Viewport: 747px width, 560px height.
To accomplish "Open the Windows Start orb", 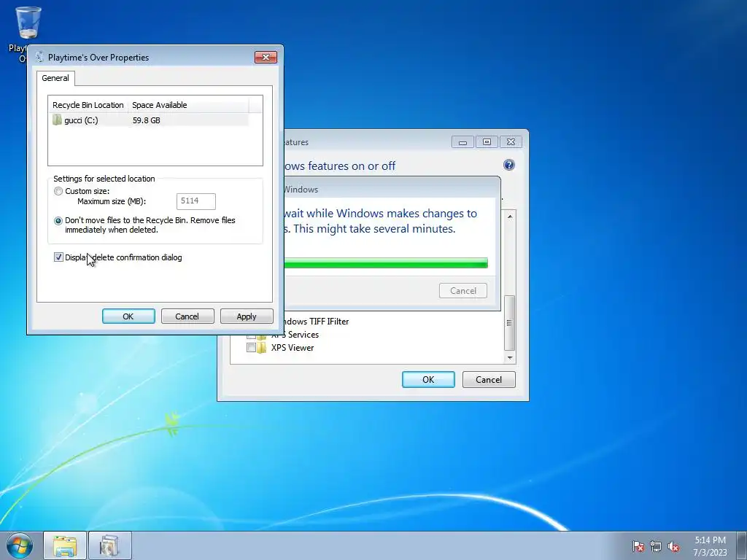I will [20, 545].
